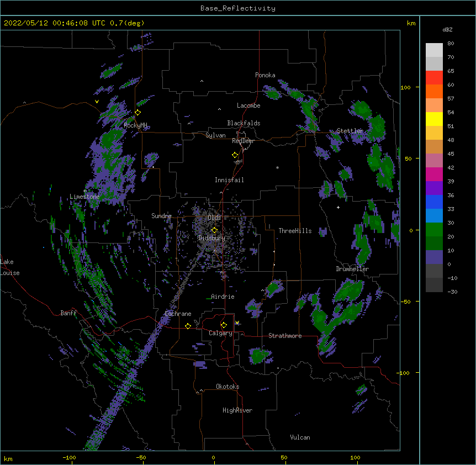The image size is (476, 465).
Task: Select the pink 45 dBZ color swatch
Action: (434, 160)
